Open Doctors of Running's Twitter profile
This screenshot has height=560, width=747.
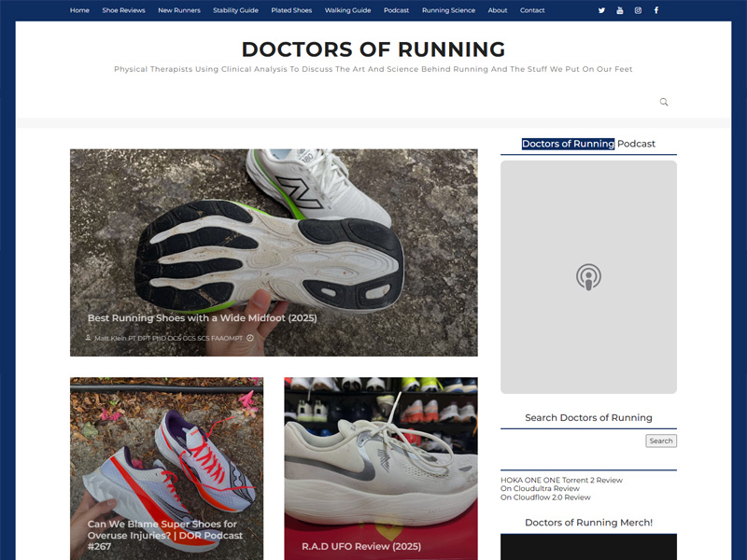pyautogui.click(x=601, y=10)
